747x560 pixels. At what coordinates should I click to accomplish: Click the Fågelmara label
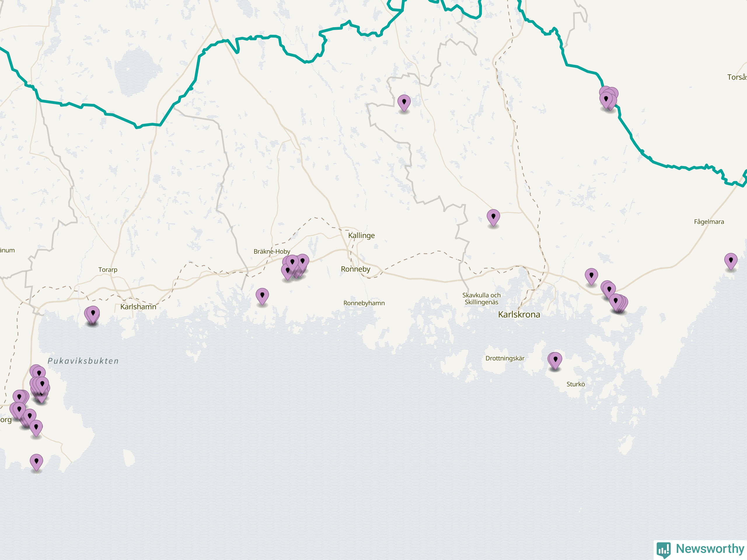pos(709,222)
